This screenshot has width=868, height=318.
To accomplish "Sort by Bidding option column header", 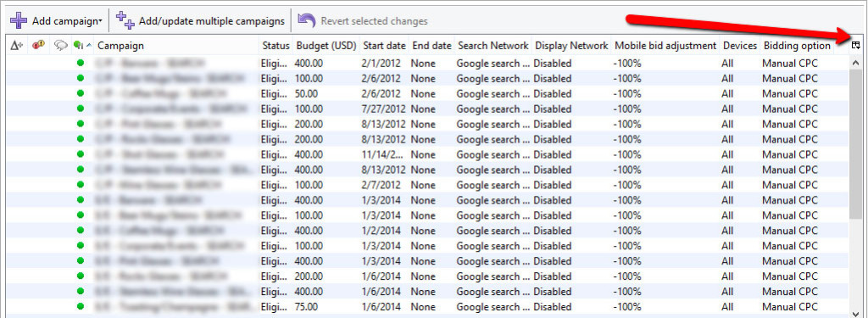I will (x=797, y=46).
